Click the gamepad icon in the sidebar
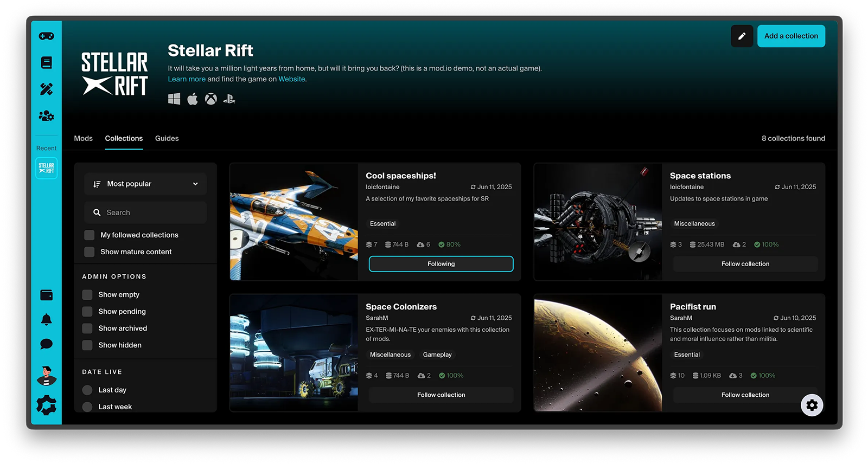Screen dimensions: 868x464 (x=46, y=36)
